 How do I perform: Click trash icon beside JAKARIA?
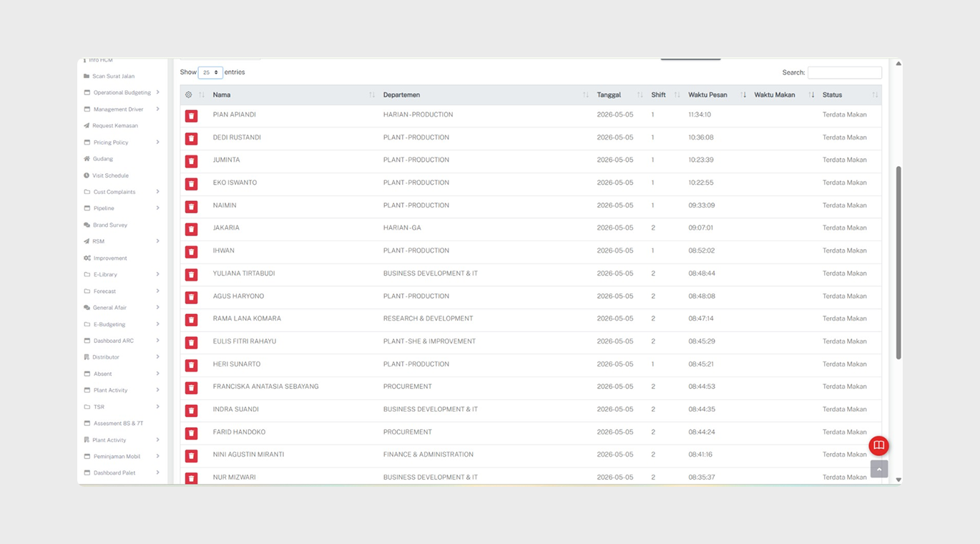click(191, 229)
